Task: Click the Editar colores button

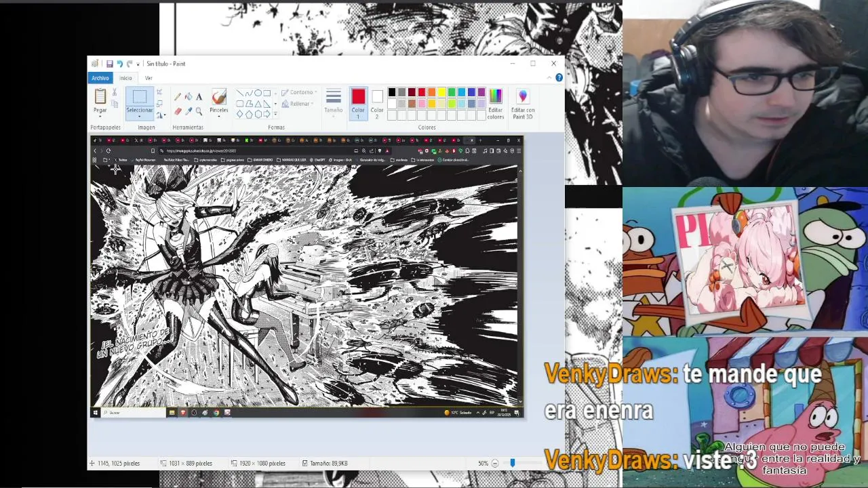Action: point(496,103)
